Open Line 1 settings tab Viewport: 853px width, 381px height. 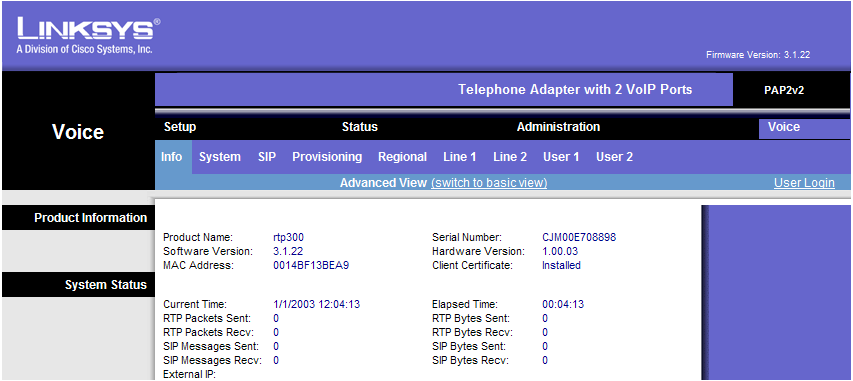(x=460, y=157)
